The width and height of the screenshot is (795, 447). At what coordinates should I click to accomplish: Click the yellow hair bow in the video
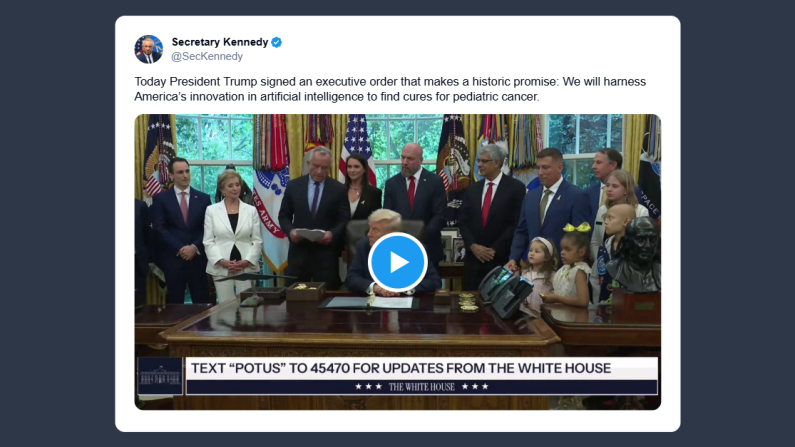(577, 228)
